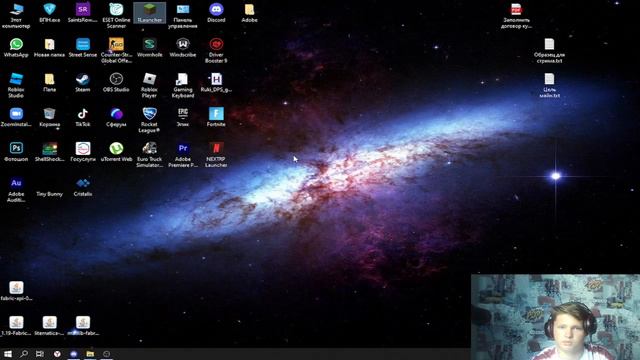The width and height of the screenshot is (640, 360).
Task: Open the Новая папка folder
Action: (x=49, y=47)
